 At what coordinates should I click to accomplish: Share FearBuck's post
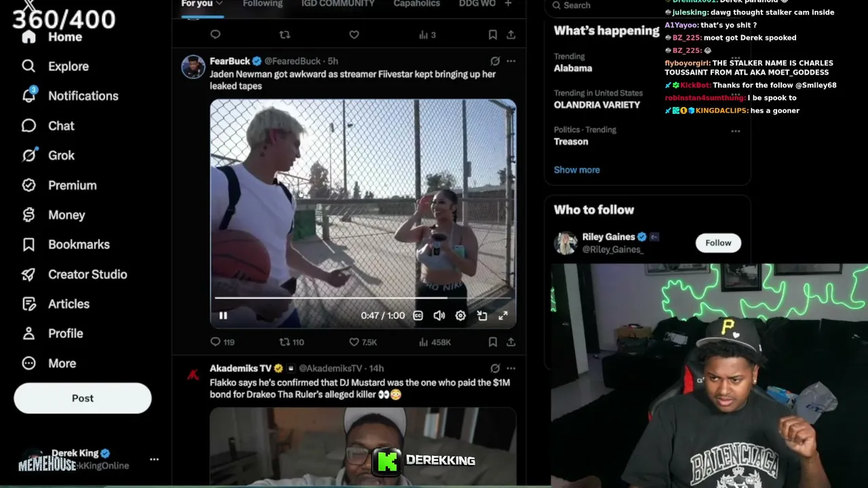[x=511, y=342]
